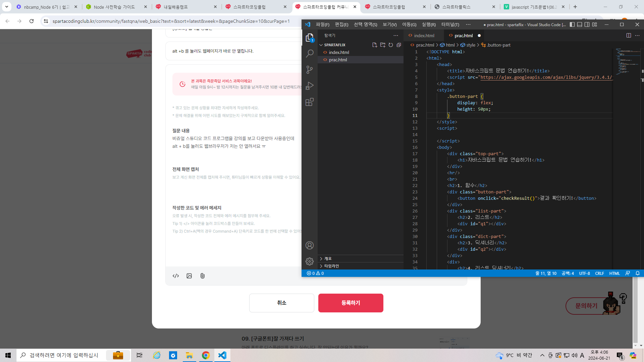Open the 편집(E) menu
The image size is (644, 362).
coord(341,24)
